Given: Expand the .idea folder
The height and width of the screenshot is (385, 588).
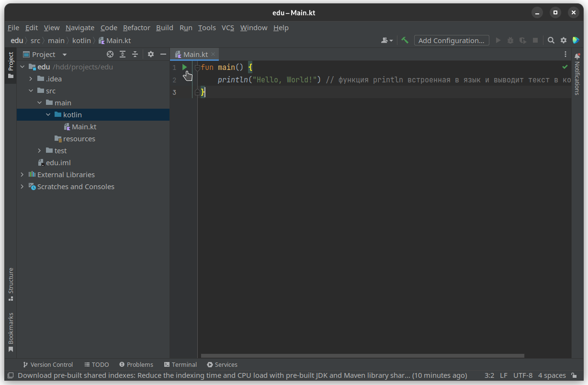Looking at the screenshot, I should 31,79.
